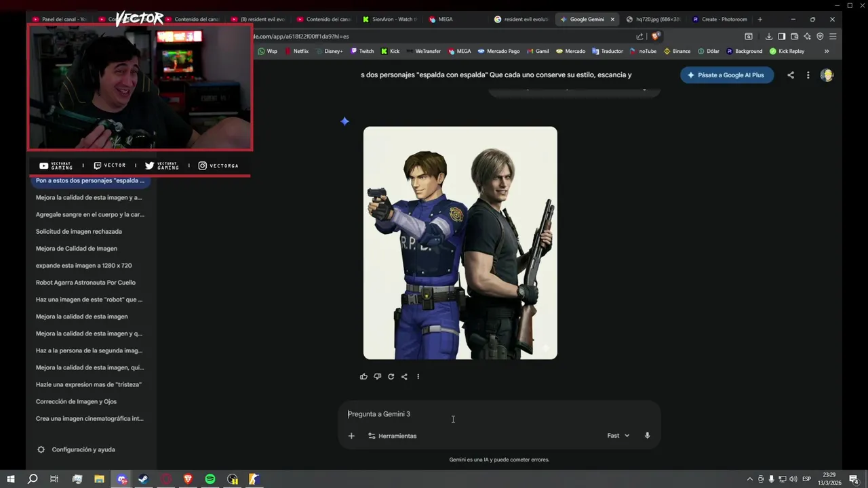868x488 pixels.
Task: Open Windows taskbar search
Action: [32, 479]
